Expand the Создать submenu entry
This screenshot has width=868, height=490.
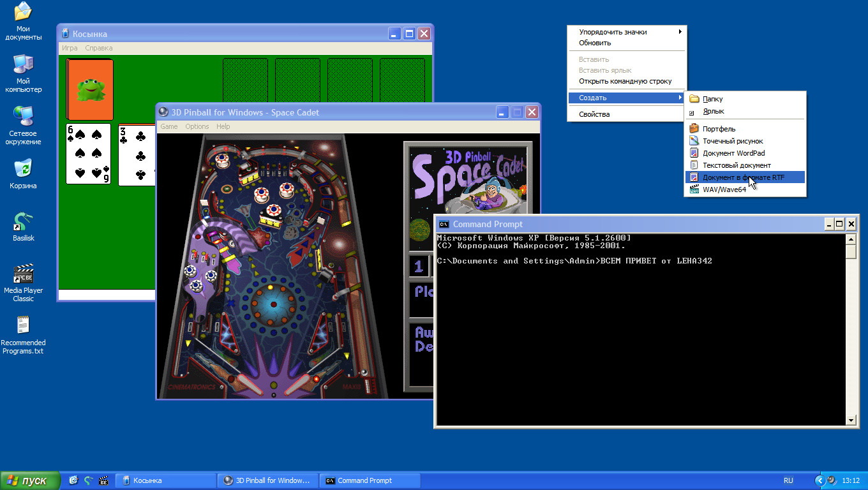[x=626, y=98]
